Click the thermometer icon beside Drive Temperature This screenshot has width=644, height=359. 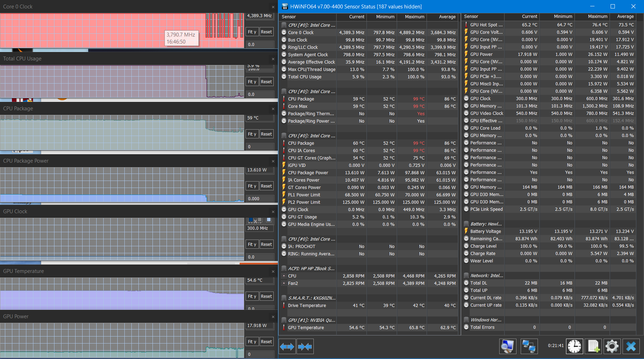tap(284, 305)
